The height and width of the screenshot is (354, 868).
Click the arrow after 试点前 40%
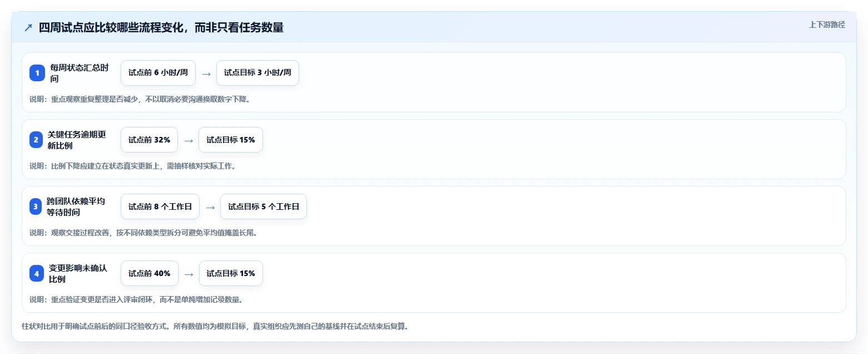pyautogui.click(x=189, y=274)
